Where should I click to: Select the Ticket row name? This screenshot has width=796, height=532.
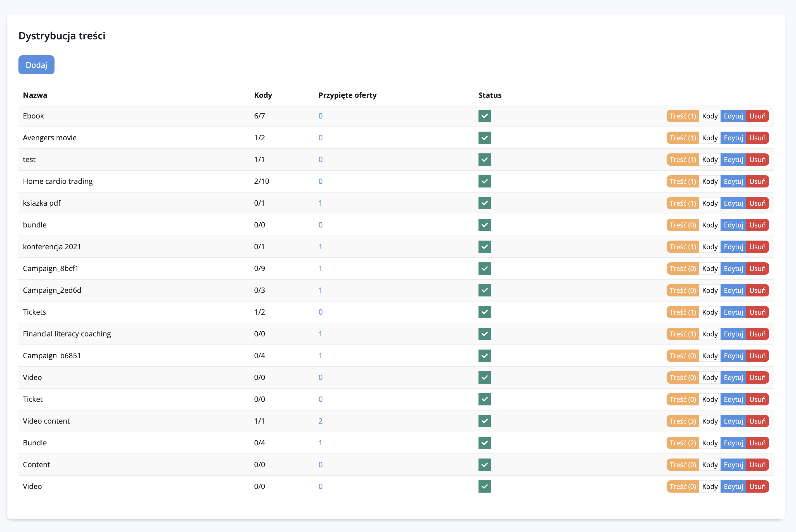pyautogui.click(x=33, y=399)
